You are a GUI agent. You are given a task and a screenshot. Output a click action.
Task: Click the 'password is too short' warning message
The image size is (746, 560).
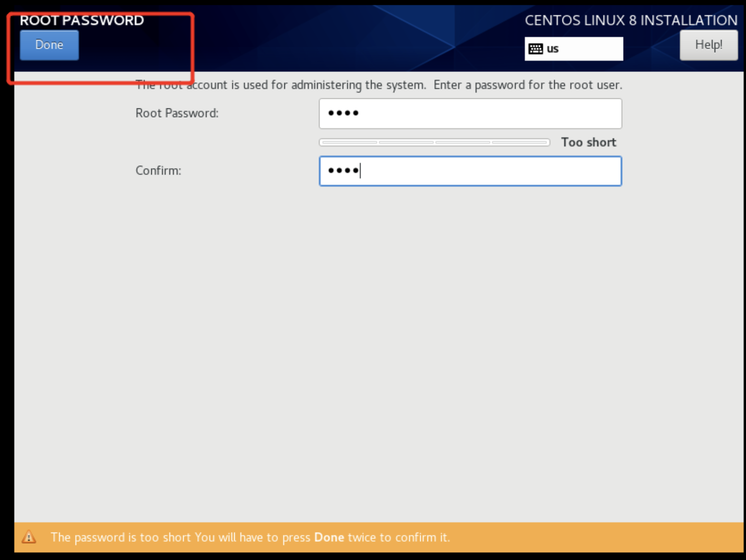coord(250,537)
